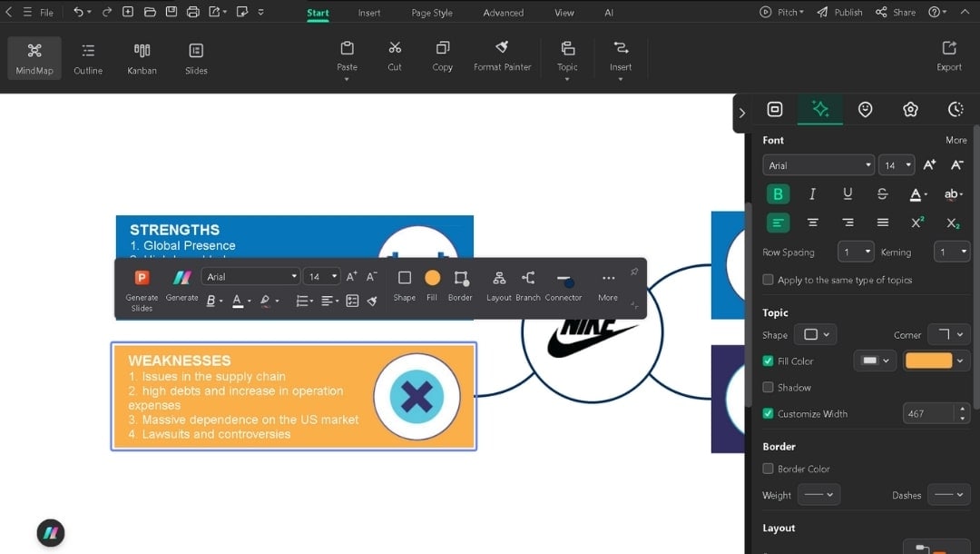Open the Topic Shape dropdown
Image resolution: width=980 pixels, height=554 pixels.
(816, 334)
